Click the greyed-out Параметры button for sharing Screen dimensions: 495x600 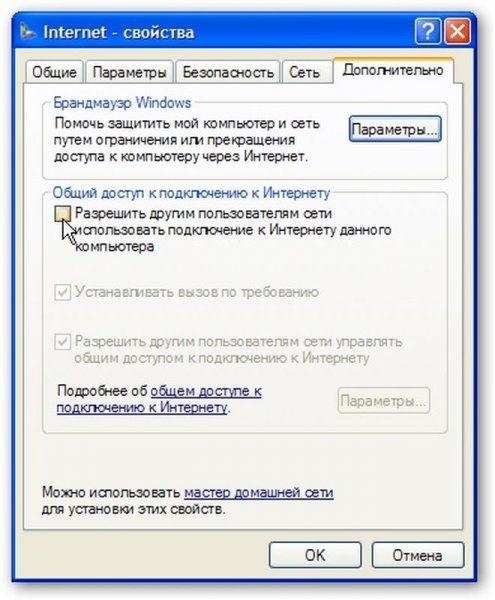point(384,401)
